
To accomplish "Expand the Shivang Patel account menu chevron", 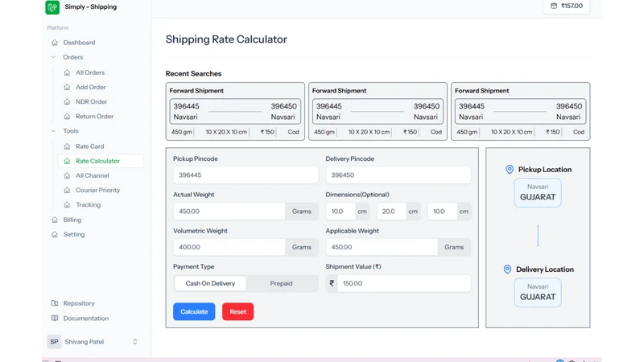I will pyautogui.click(x=134, y=341).
